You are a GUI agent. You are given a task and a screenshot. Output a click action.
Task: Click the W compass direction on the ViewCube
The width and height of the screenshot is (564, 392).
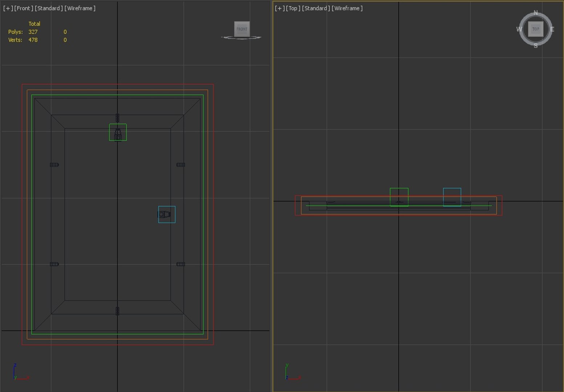(519, 29)
